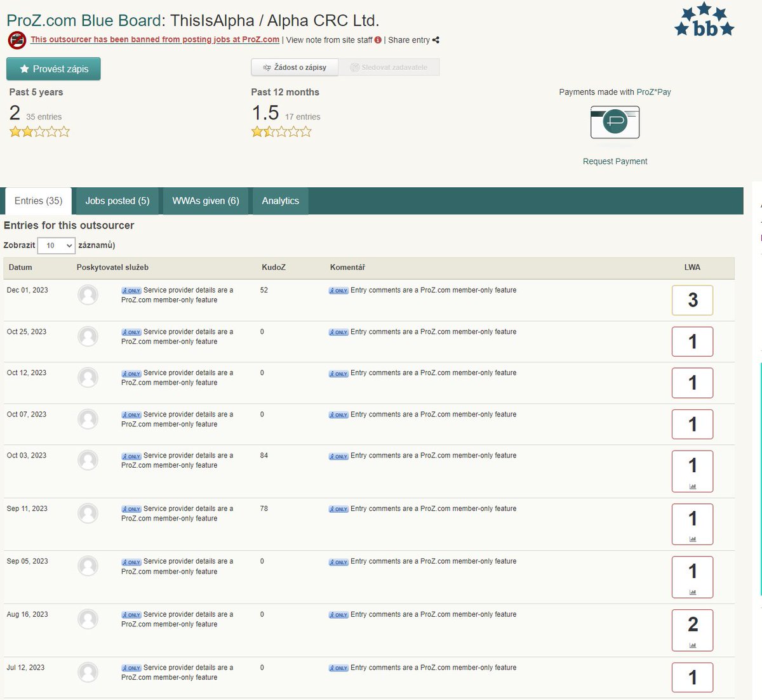This screenshot has height=700, width=762.
Task: Click avatar icon for Dec 01, 2023 entry
Action: [x=88, y=295]
